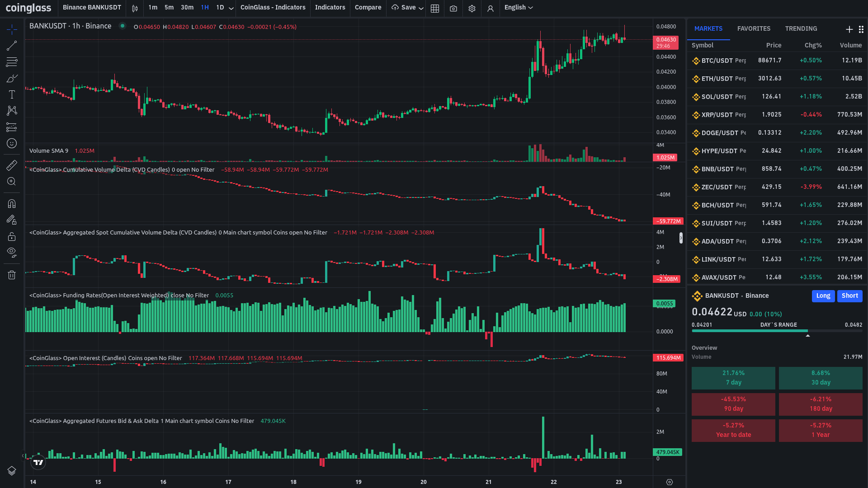Open the emoji icons tool

(12, 143)
